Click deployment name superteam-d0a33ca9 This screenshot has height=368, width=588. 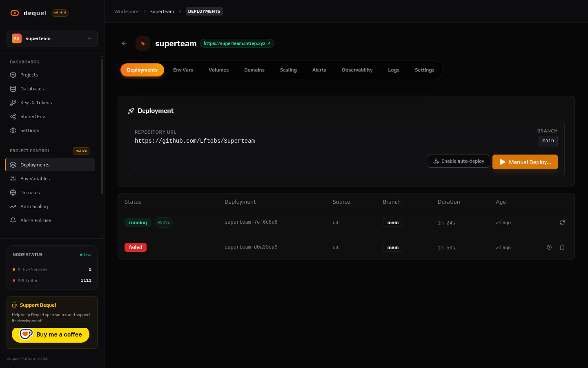click(251, 247)
